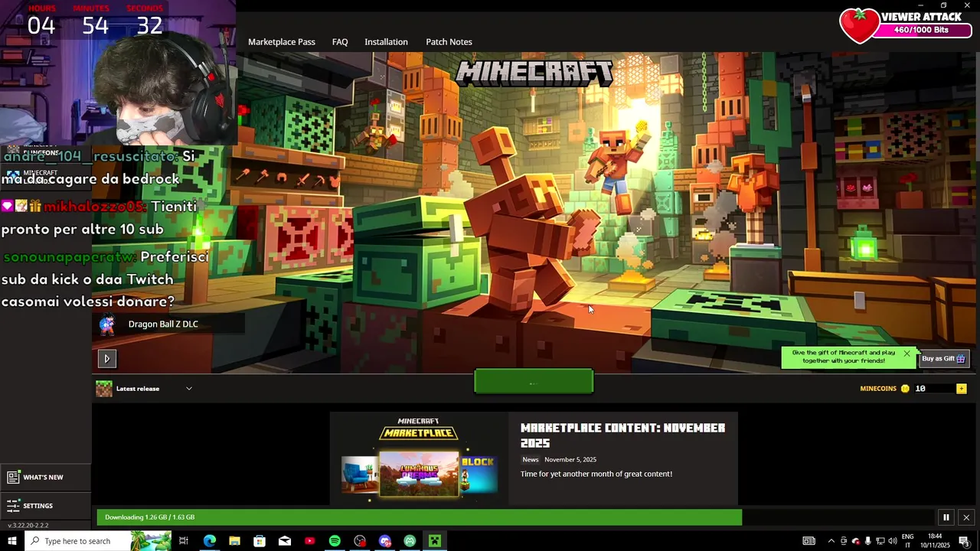Viewport: 980px width, 551px height.
Task: Open Spotify from the taskbar
Action: pyautogui.click(x=335, y=541)
